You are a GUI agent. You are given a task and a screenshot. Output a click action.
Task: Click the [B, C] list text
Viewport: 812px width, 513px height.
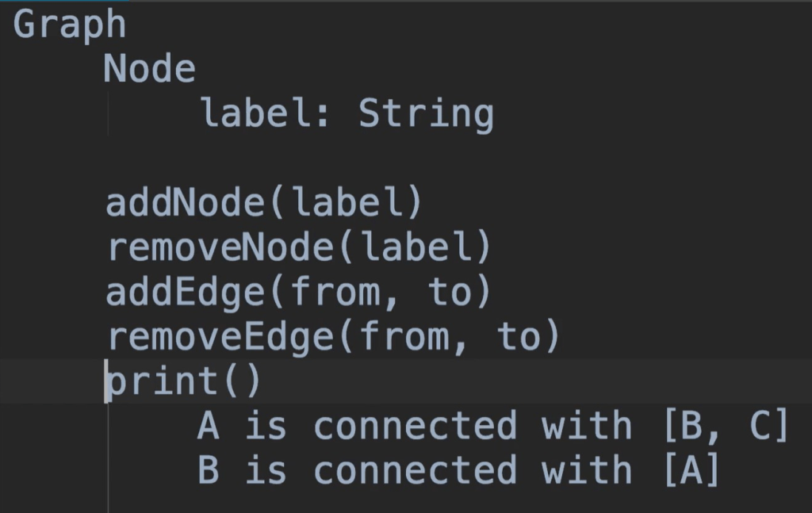[x=724, y=427]
